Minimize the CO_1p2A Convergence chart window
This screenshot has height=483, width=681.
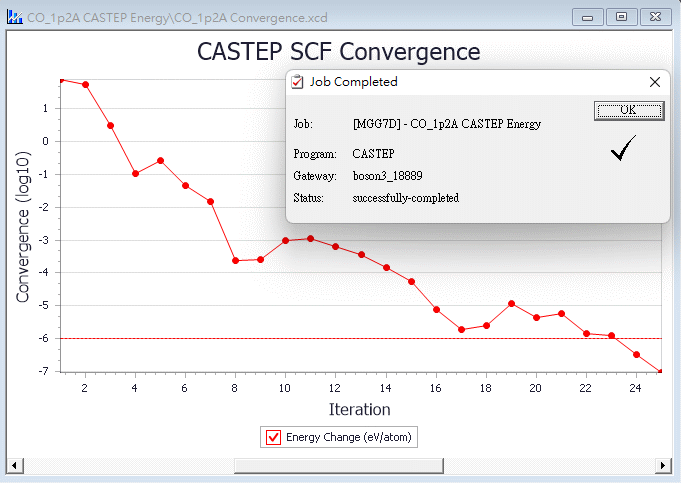pyautogui.click(x=591, y=17)
